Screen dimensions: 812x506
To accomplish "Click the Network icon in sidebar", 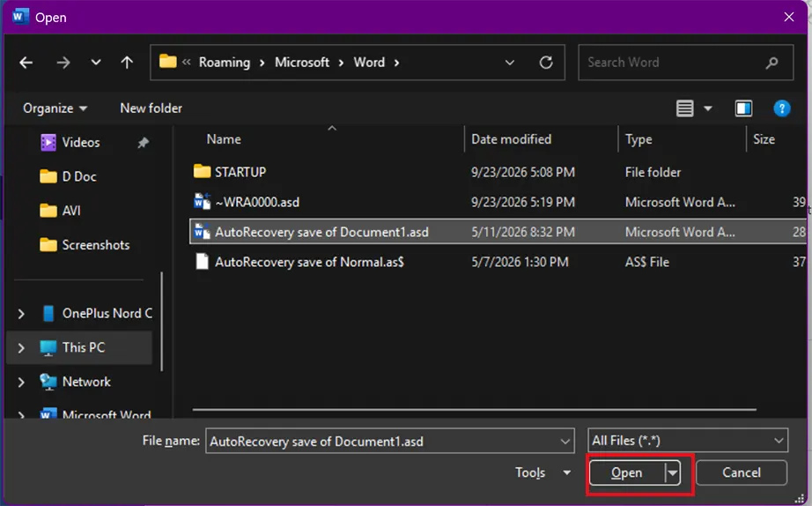I will click(x=48, y=382).
